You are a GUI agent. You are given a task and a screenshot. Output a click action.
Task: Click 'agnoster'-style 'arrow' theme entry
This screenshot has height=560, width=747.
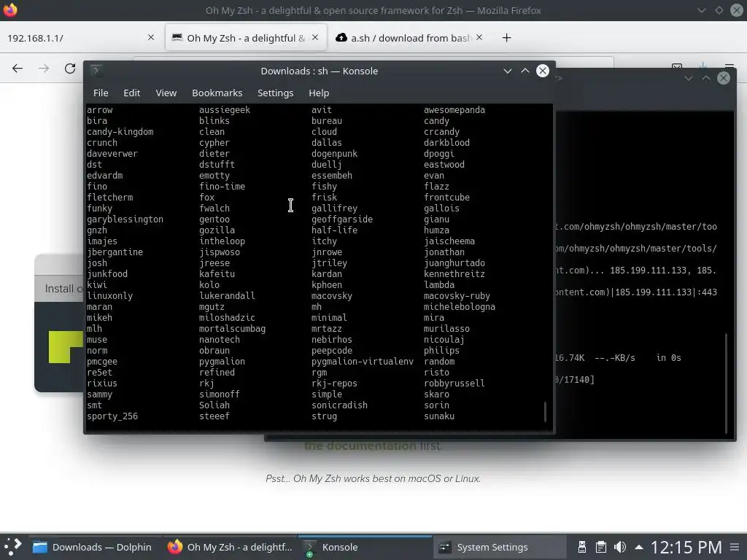[x=99, y=110]
